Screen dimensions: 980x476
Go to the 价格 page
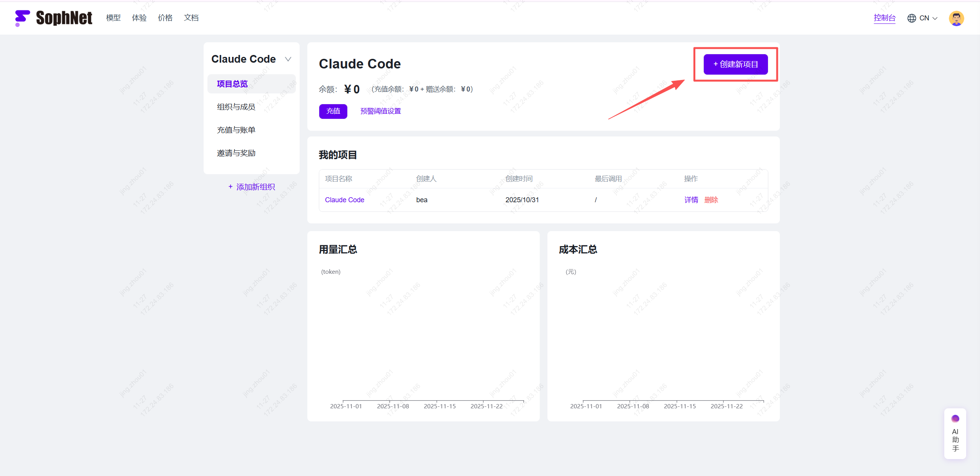(165, 18)
